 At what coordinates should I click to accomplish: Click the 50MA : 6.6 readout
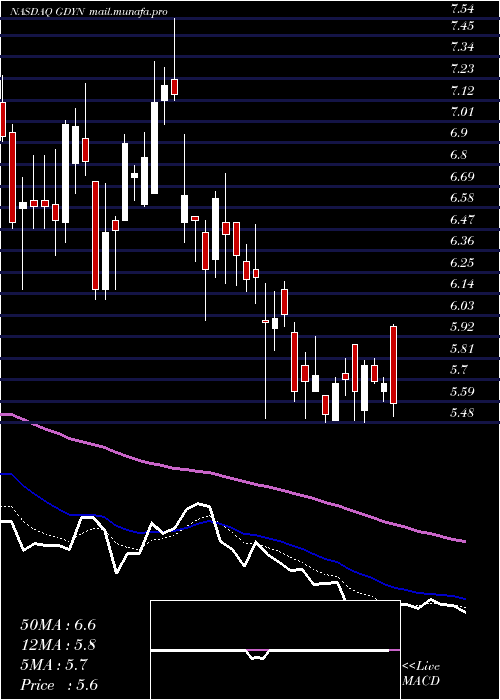[x=58, y=625]
